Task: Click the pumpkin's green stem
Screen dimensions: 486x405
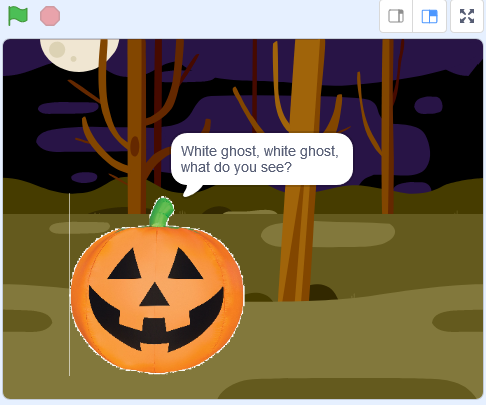Action: (162, 212)
